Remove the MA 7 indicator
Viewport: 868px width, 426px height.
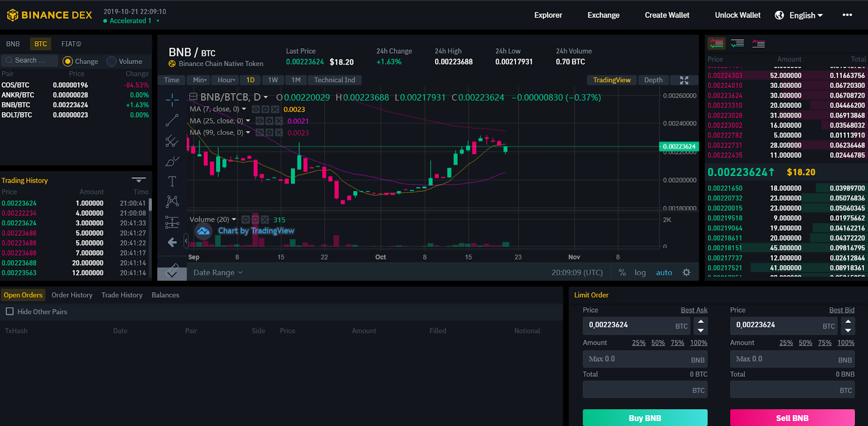pos(275,109)
